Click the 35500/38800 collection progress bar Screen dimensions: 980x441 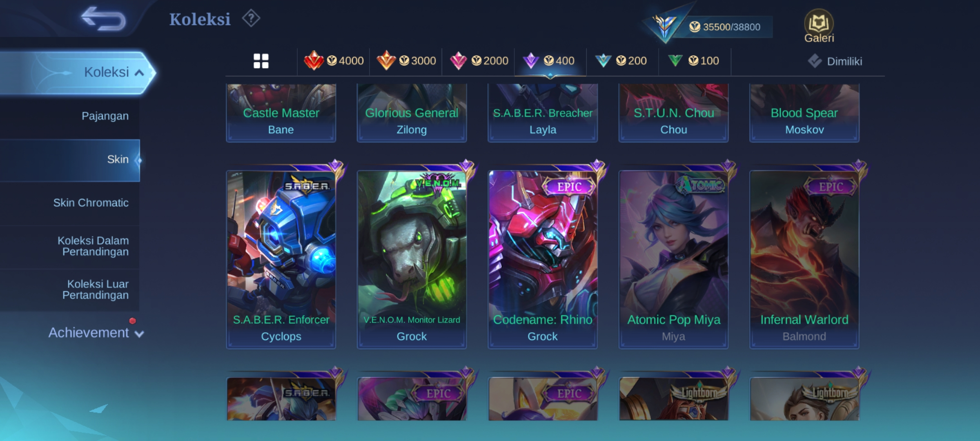click(725, 27)
